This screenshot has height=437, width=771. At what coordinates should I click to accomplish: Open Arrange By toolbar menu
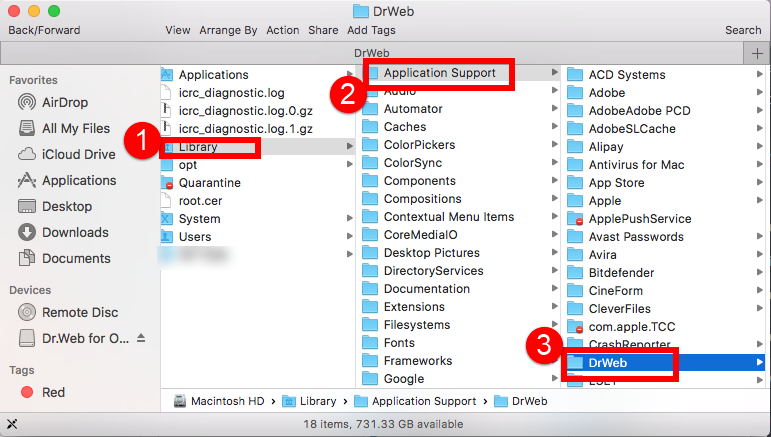tap(228, 30)
